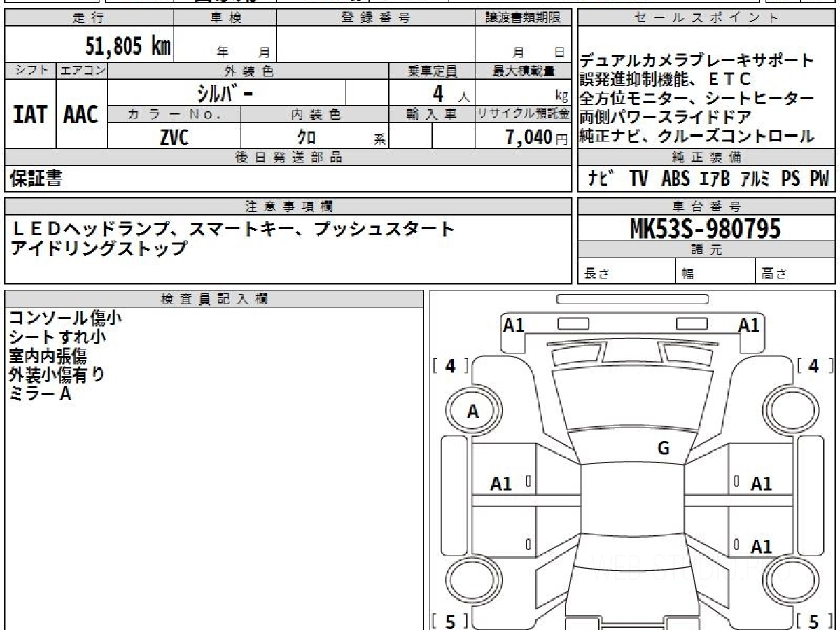
Task: Click the G mark on the windshield
Action: coord(664,449)
